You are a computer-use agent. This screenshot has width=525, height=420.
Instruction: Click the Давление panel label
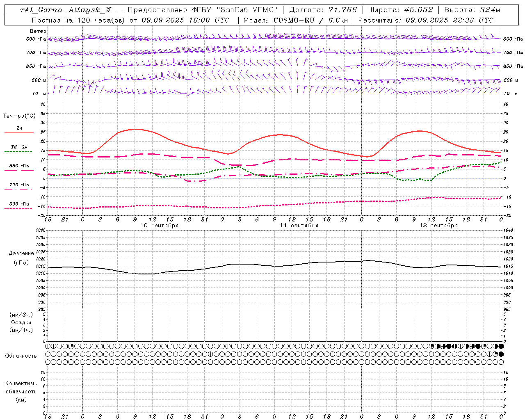click(x=21, y=253)
